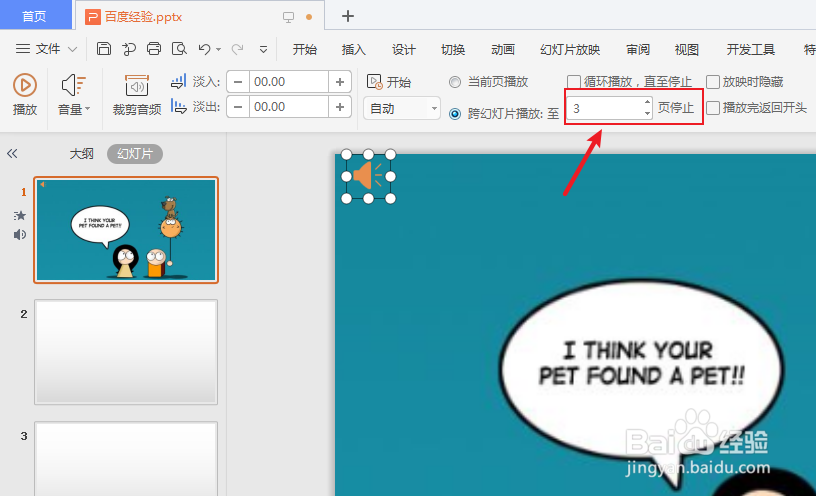Open the 开始 ribbon tab

pos(305,49)
